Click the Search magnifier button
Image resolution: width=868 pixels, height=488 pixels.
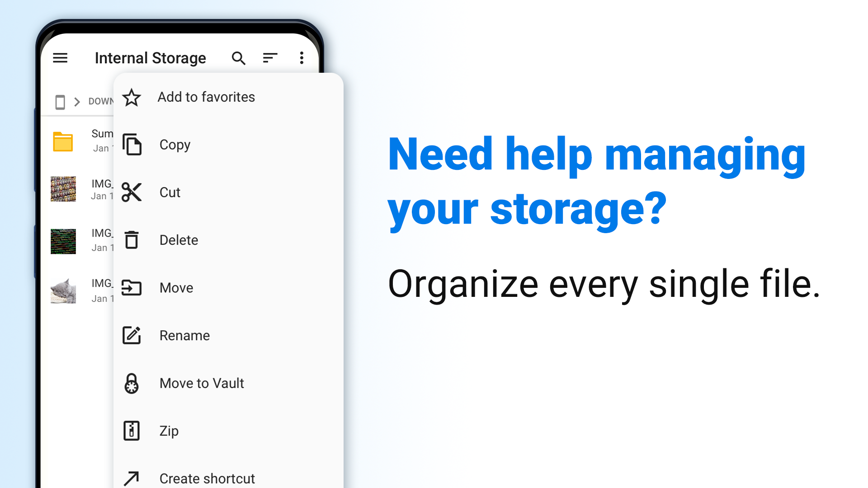238,58
